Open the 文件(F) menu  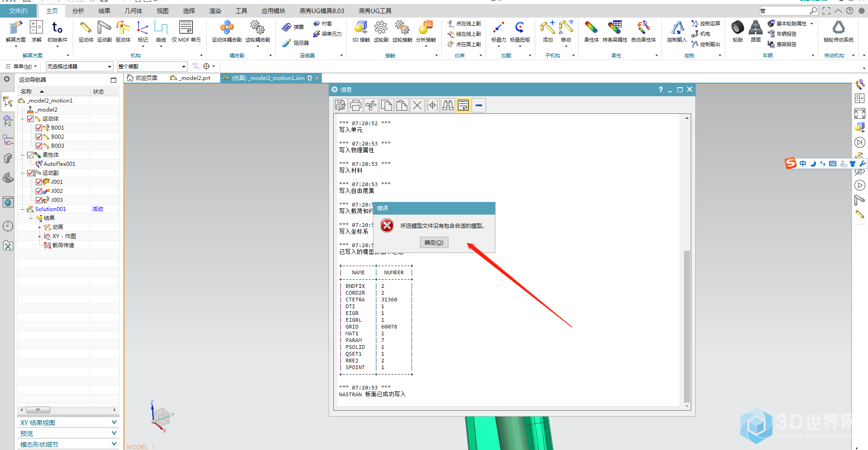18,11
